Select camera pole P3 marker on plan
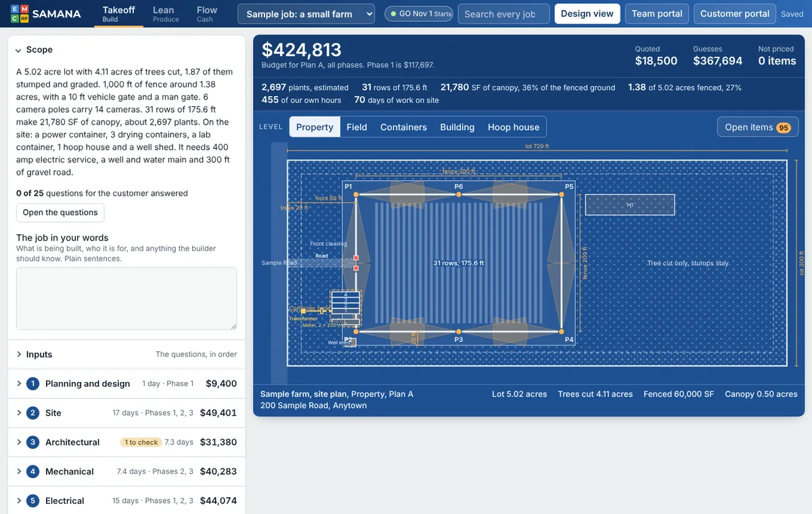This screenshot has height=514, width=812. pos(459,331)
